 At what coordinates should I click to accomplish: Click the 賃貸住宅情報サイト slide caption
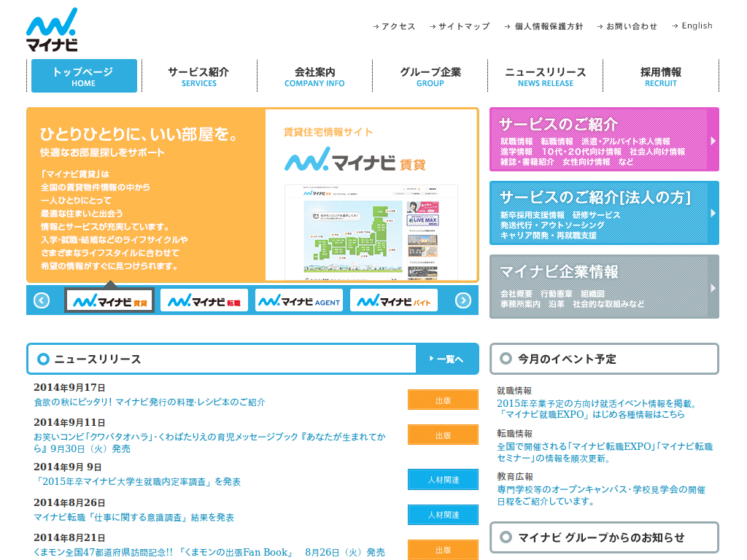pyautogui.click(x=328, y=132)
